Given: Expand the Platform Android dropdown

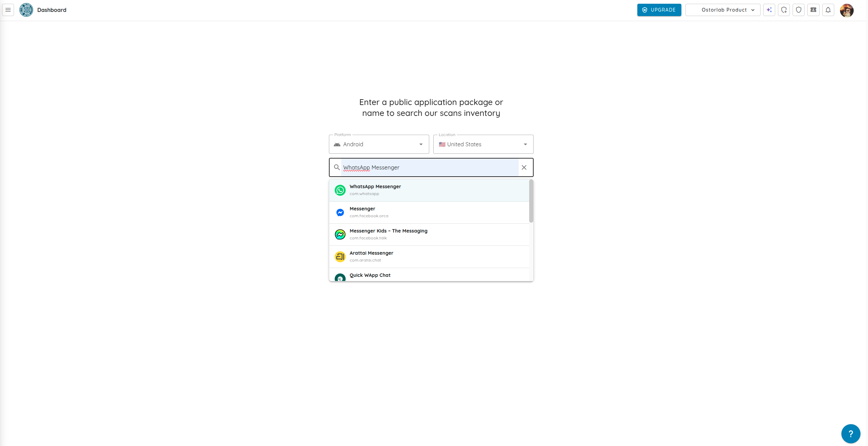Looking at the screenshot, I should tap(379, 144).
